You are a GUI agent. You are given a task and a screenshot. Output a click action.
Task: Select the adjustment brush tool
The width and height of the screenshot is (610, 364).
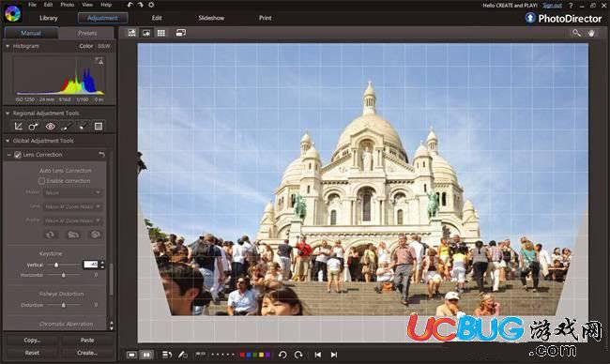pos(67,127)
